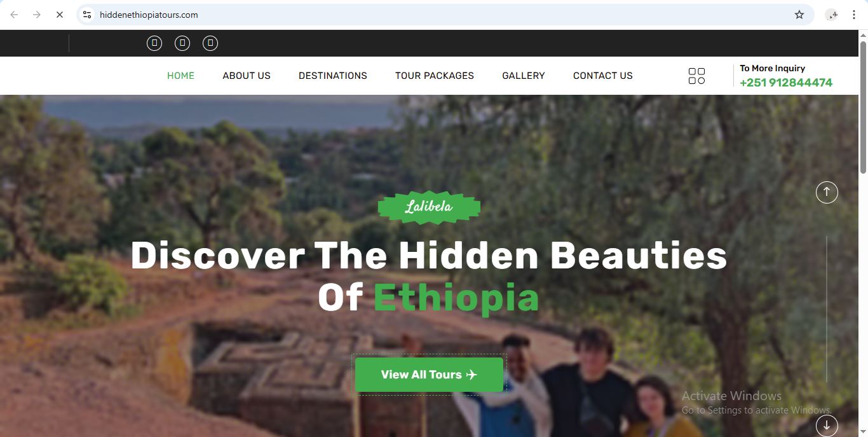
Task: Click the middle social media circle icon
Action: tap(182, 43)
